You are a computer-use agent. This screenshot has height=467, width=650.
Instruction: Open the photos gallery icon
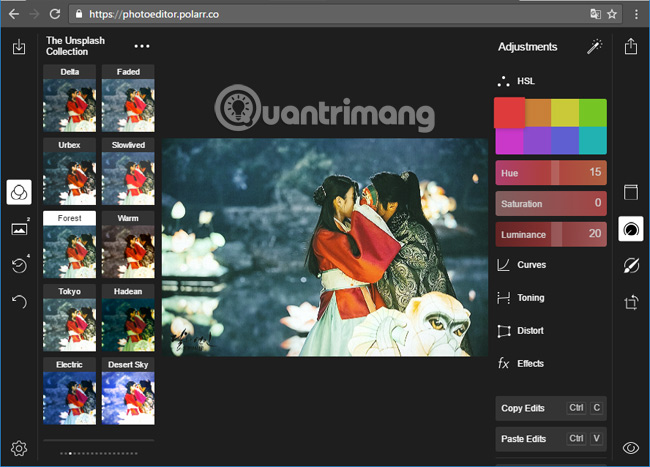[x=19, y=229]
